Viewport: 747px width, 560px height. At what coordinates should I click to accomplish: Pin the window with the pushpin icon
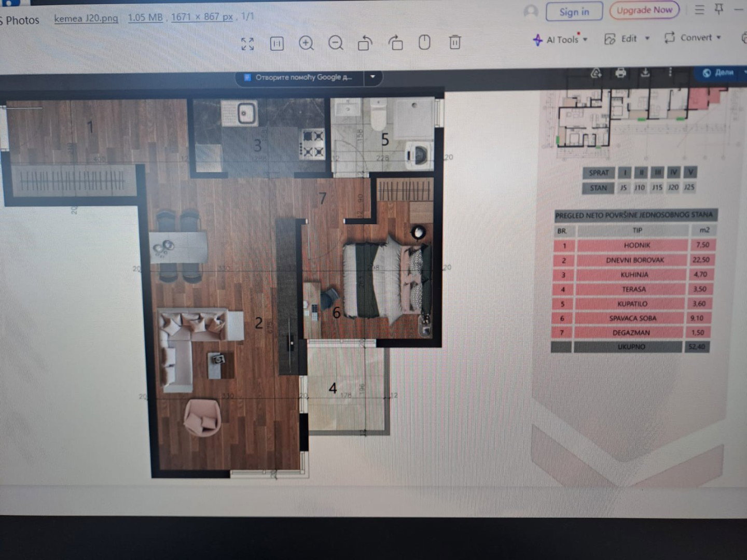tap(719, 9)
